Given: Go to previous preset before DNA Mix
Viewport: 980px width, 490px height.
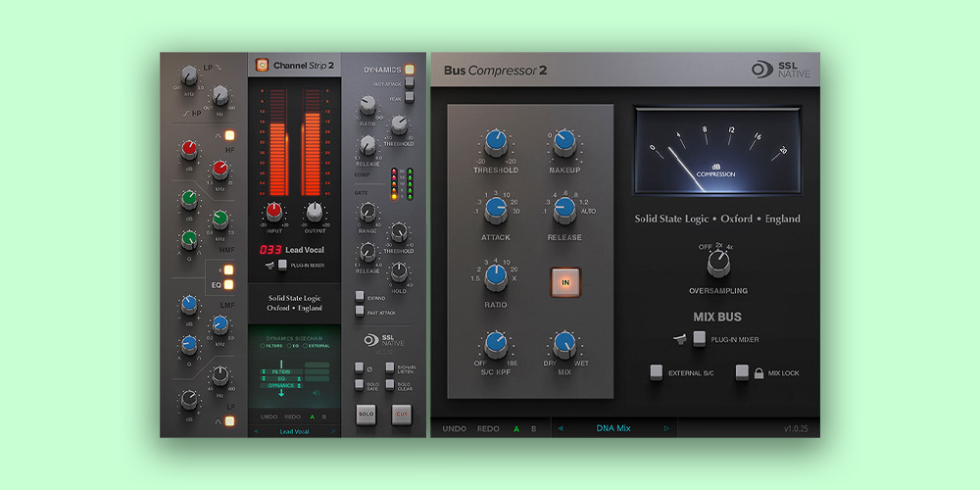Looking at the screenshot, I should 560,429.
